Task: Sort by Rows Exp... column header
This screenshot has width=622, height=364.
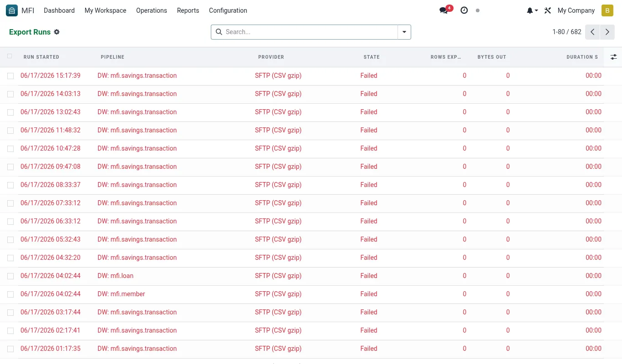Action: click(x=446, y=57)
